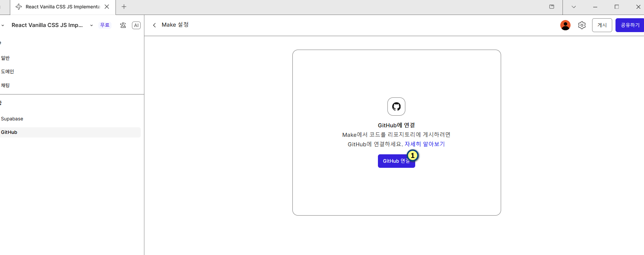The height and width of the screenshot is (255, 644).
Task: Open the settings gear in the top bar
Action: tap(582, 25)
